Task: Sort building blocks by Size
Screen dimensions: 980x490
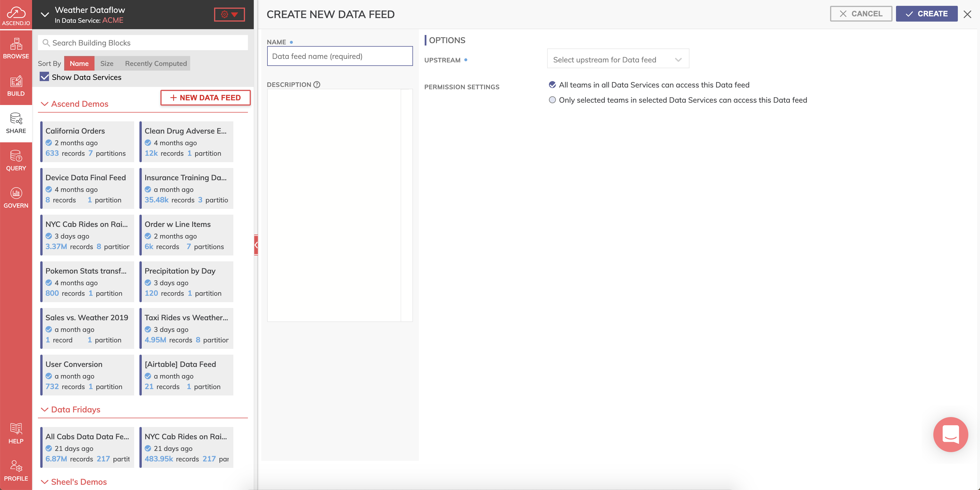Action: [106, 63]
